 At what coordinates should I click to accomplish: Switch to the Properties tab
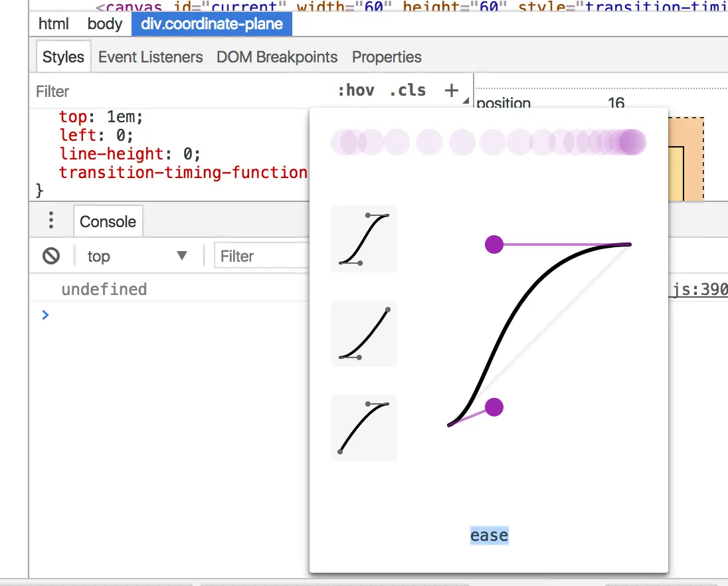387,56
